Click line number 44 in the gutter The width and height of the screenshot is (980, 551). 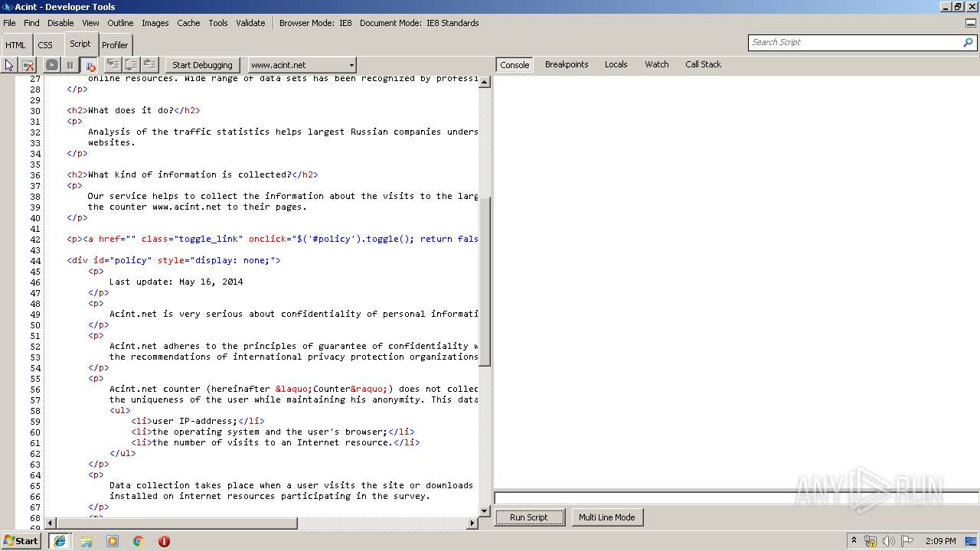pos(35,260)
